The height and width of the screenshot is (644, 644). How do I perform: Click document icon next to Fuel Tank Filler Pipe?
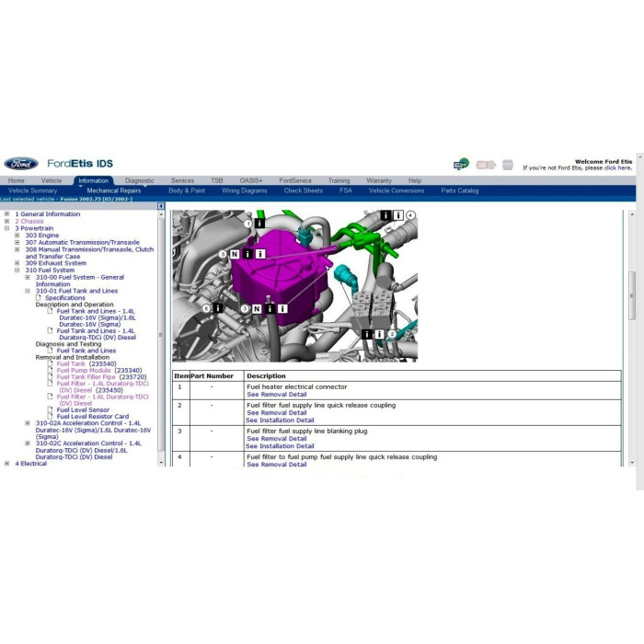pos(50,376)
